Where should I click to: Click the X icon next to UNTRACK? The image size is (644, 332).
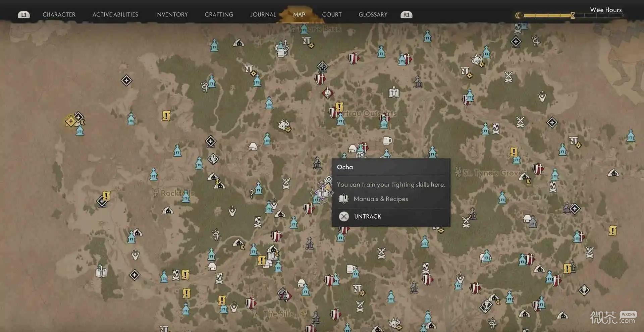[x=344, y=216]
